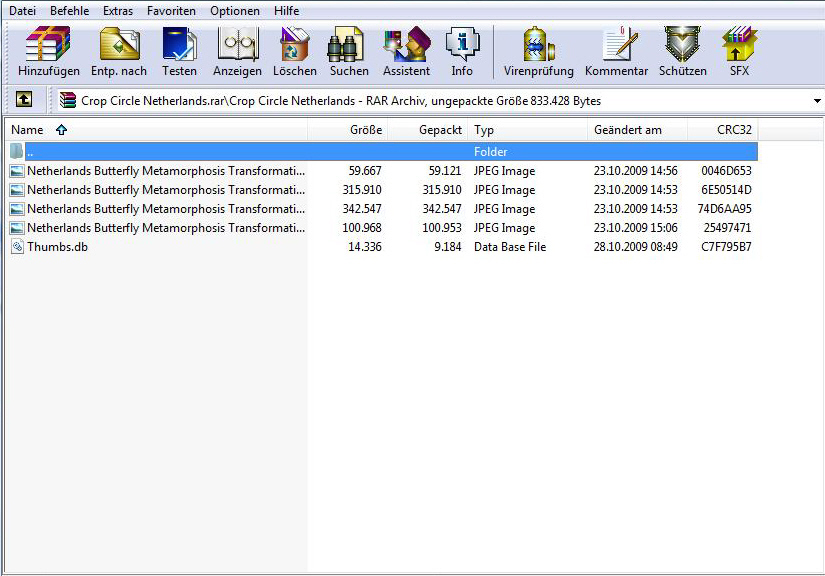Select the Thumbs.db file
The height and width of the screenshot is (576, 825).
click(57, 247)
